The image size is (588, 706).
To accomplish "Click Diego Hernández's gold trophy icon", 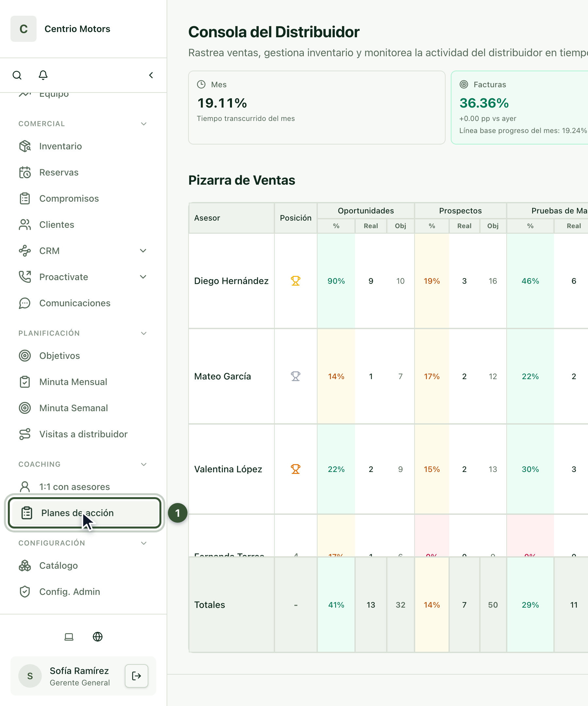I will (x=296, y=281).
